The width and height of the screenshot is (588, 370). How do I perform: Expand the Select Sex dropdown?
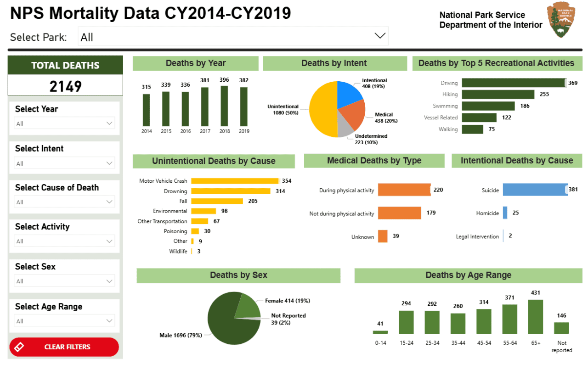pos(65,281)
